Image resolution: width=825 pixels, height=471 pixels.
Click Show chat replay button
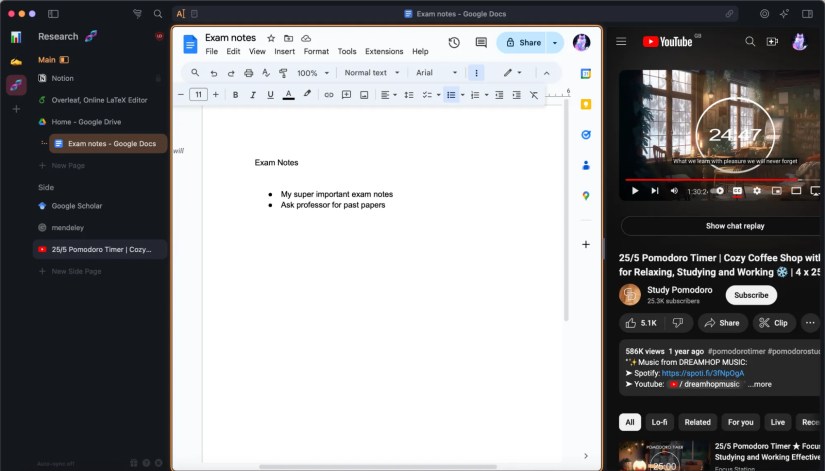(735, 226)
